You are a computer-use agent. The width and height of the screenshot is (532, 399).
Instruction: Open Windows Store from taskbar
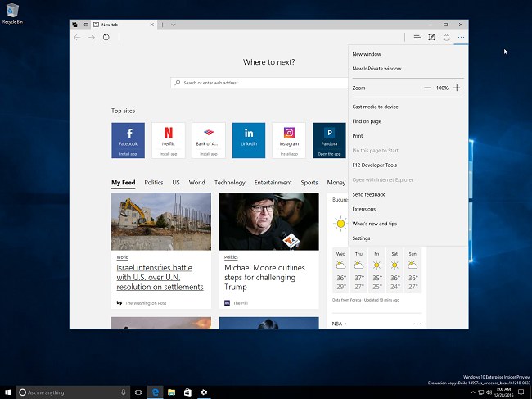pyautogui.click(x=187, y=392)
